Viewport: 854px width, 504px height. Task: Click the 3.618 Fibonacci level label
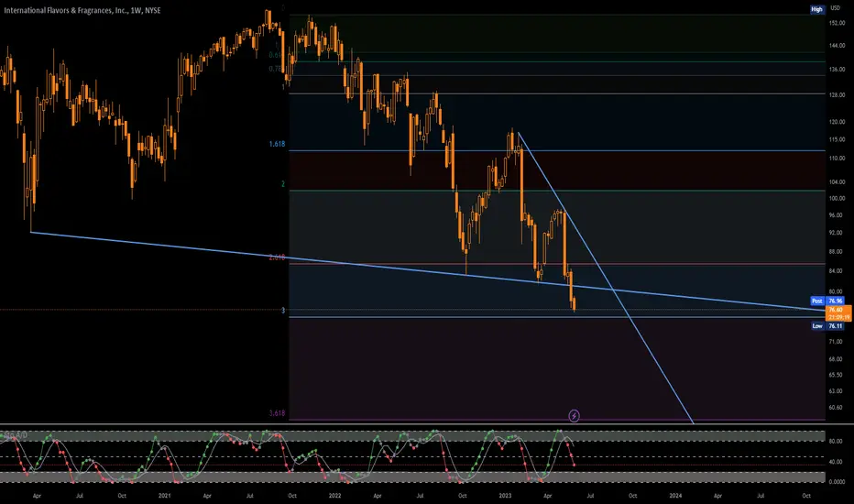pos(278,413)
